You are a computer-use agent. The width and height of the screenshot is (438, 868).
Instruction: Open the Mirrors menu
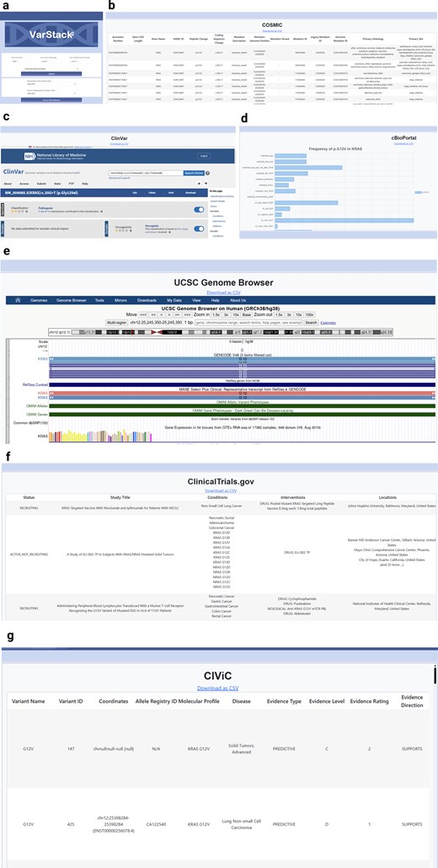120,300
